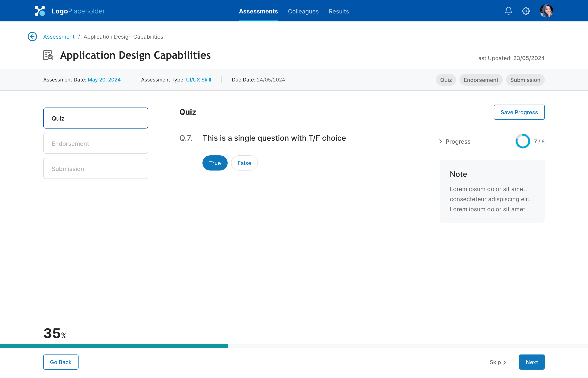Click the assessment document icon beside title

pos(48,55)
